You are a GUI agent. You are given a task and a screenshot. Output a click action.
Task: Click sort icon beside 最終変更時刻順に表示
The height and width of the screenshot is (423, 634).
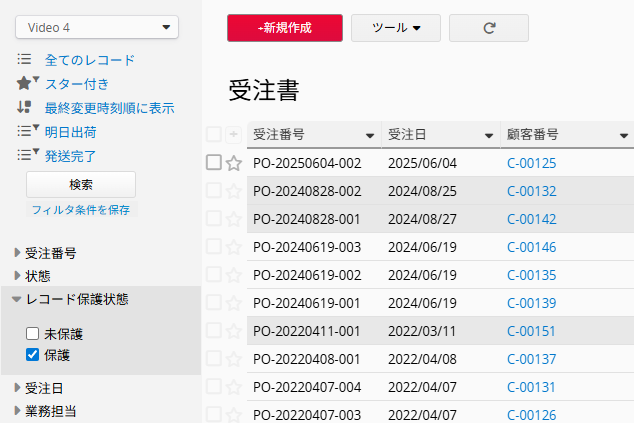point(24,107)
